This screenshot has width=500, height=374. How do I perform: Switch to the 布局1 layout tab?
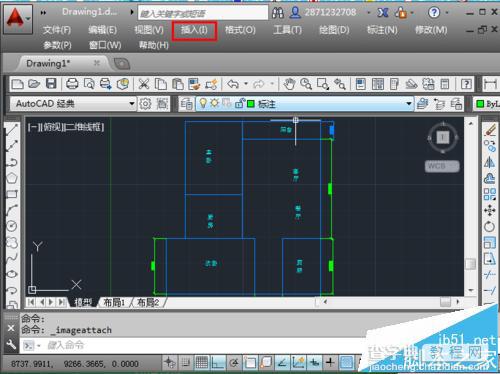[x=114, y=302]
